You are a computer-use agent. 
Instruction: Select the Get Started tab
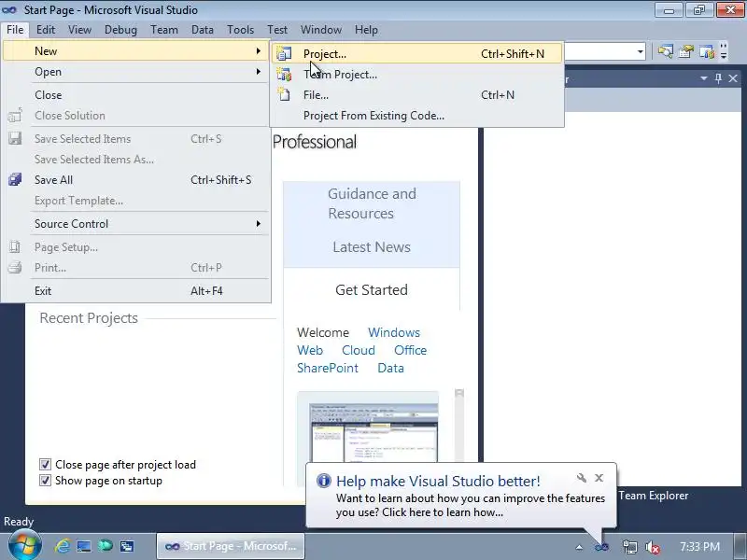[372, 290]
